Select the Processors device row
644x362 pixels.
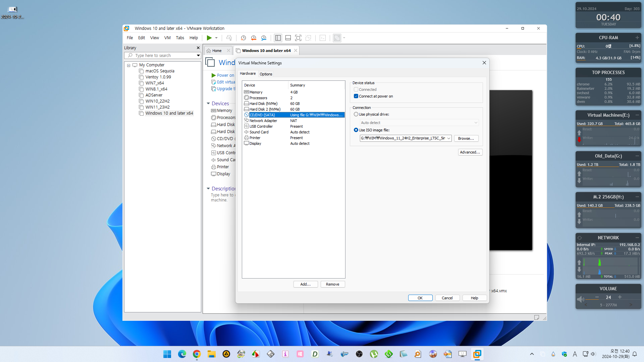click(293, 98)
